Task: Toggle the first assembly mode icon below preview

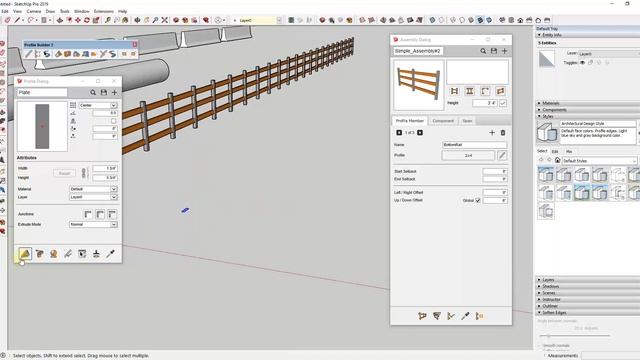Action: [x=454, y=91]
